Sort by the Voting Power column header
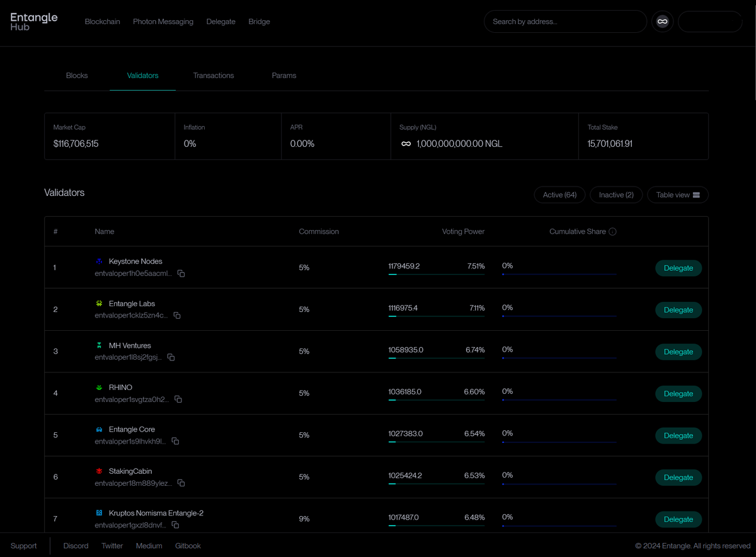 pos(463,232)
